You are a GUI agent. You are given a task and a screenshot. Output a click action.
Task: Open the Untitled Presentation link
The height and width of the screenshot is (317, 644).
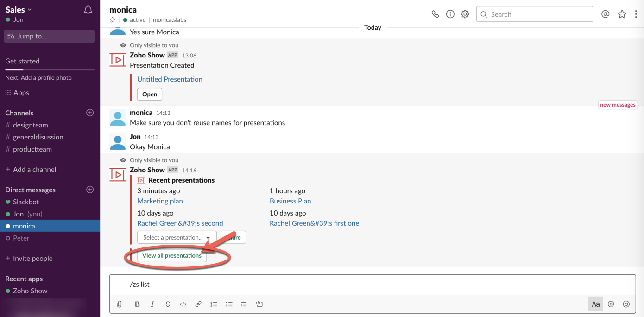click(x=170, y=79)
